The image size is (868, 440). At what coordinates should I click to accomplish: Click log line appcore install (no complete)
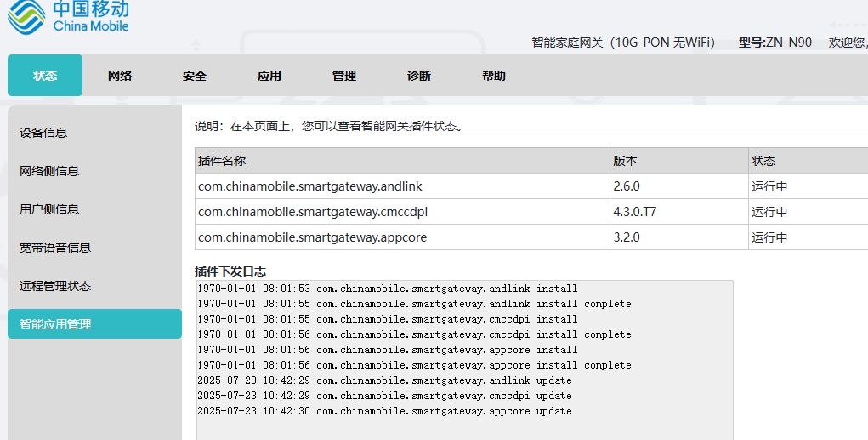pyautogui.click(x=388, y=350)
